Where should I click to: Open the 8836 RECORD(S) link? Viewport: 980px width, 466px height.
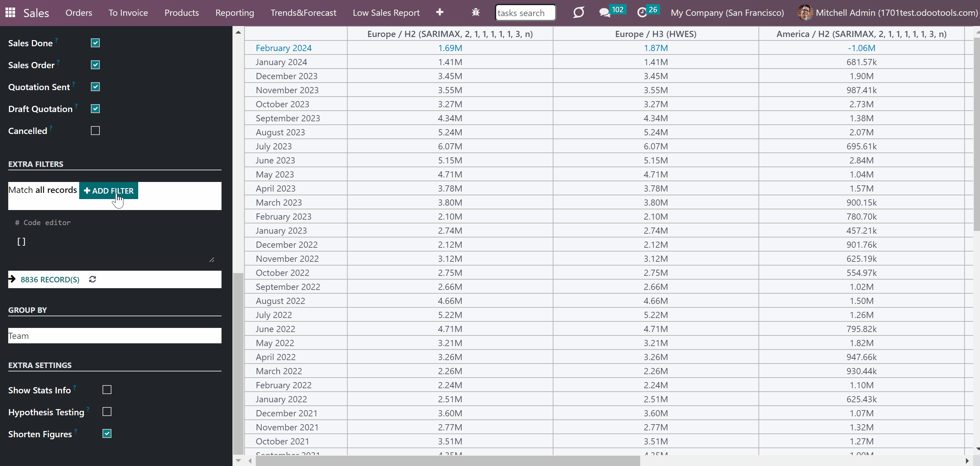coord(50,279)
